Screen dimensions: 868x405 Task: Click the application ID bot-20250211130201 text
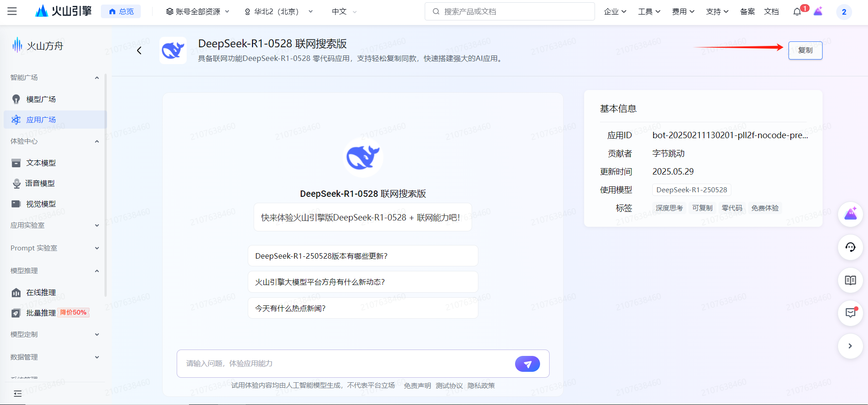pos(730,135)
